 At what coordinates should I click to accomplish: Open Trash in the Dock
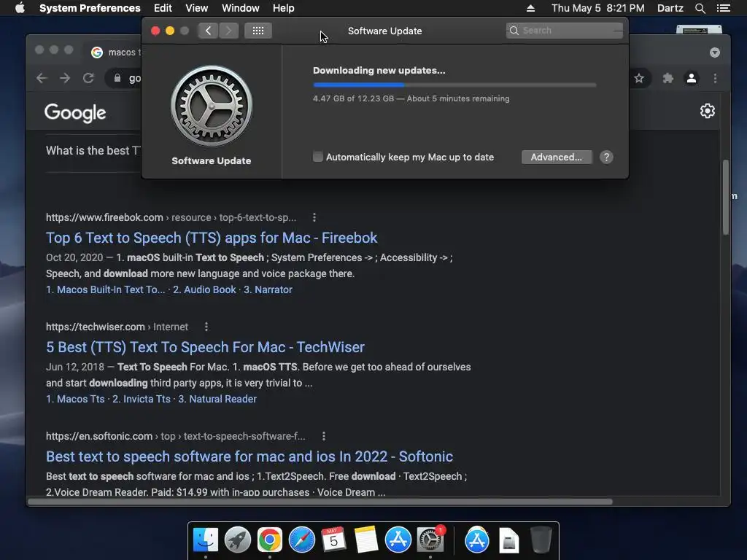pos(541,540)
